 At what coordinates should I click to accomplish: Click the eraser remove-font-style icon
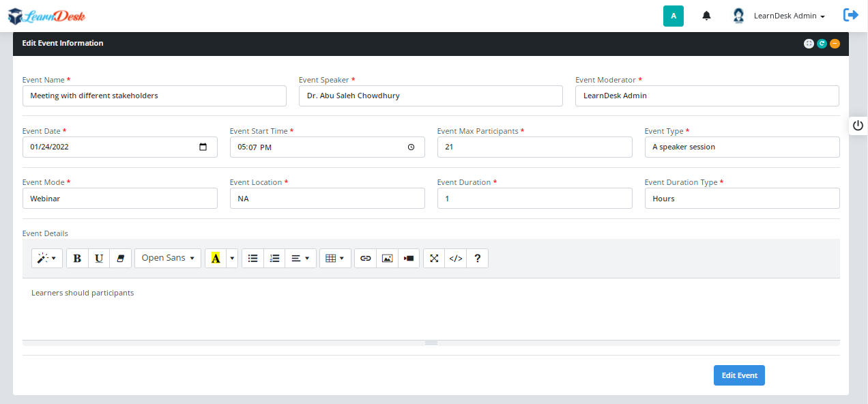click(121, 258)
